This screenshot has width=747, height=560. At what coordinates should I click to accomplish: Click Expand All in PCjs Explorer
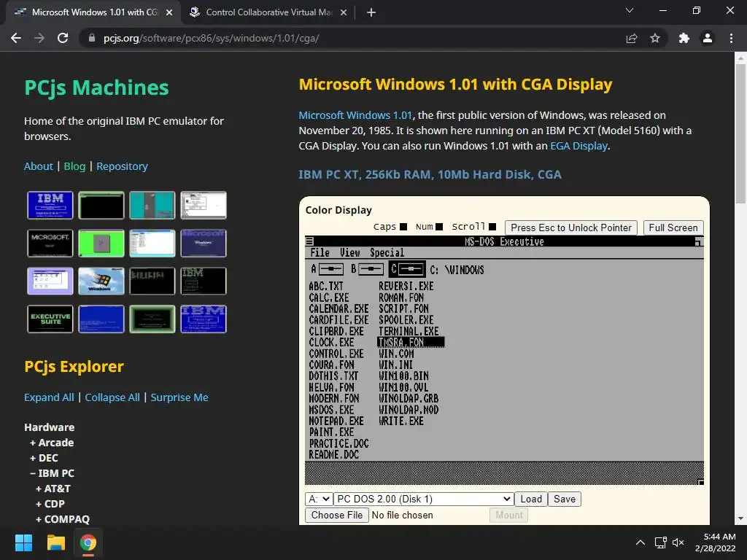49,397
